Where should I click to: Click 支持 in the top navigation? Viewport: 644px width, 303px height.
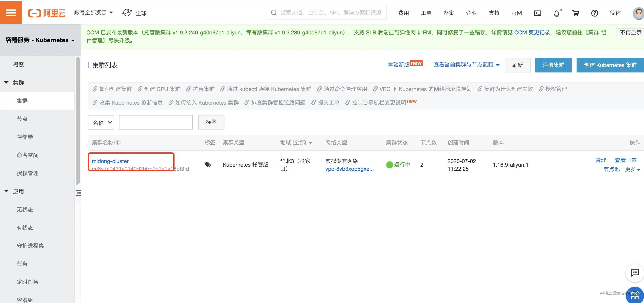494,13
